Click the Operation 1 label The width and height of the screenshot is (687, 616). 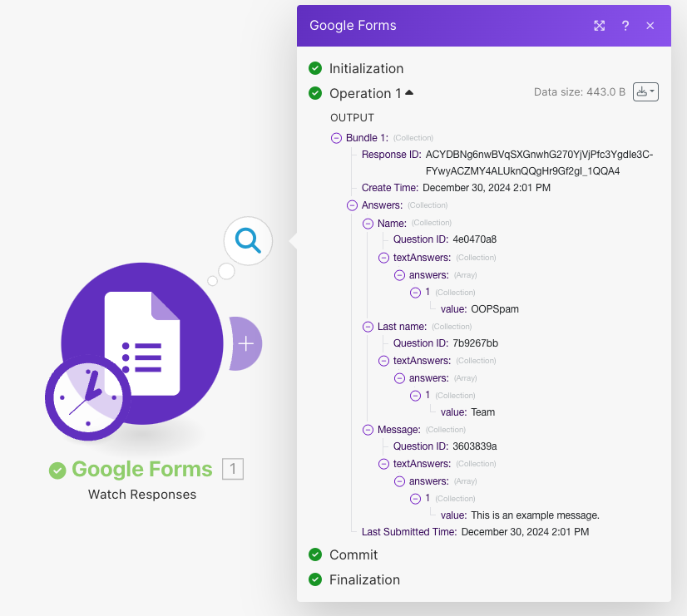coord(365,94)
